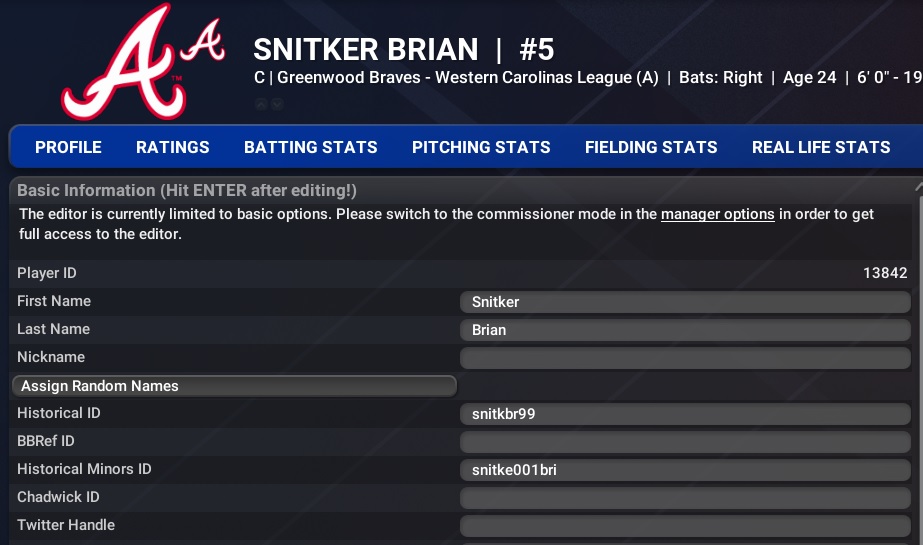Go to the FIELDING STATS tab
Viewport: 923px width, 545px height.
[651, 147]
